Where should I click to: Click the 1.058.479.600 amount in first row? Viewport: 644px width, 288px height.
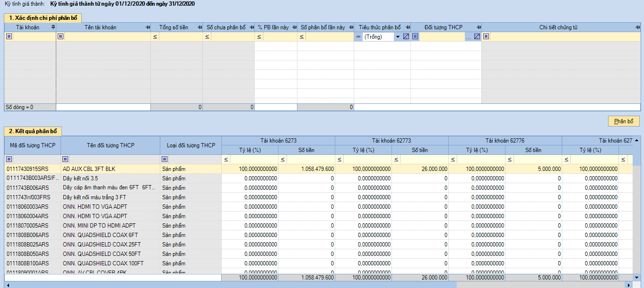pos(307,169)
